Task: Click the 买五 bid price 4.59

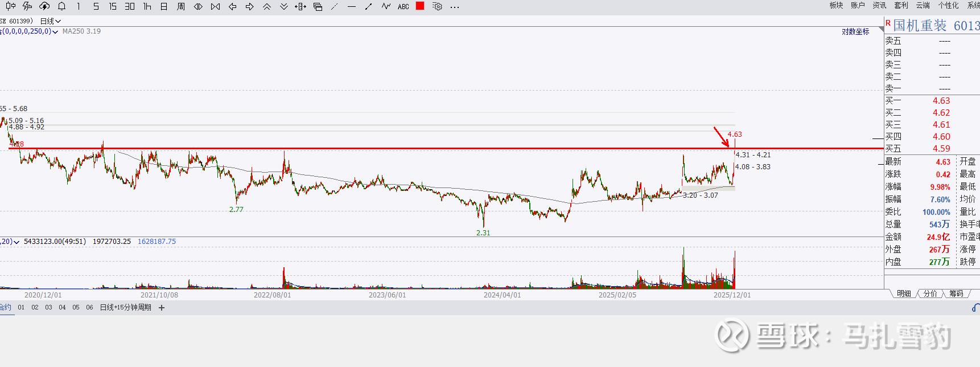Action: tap(941, 149)
